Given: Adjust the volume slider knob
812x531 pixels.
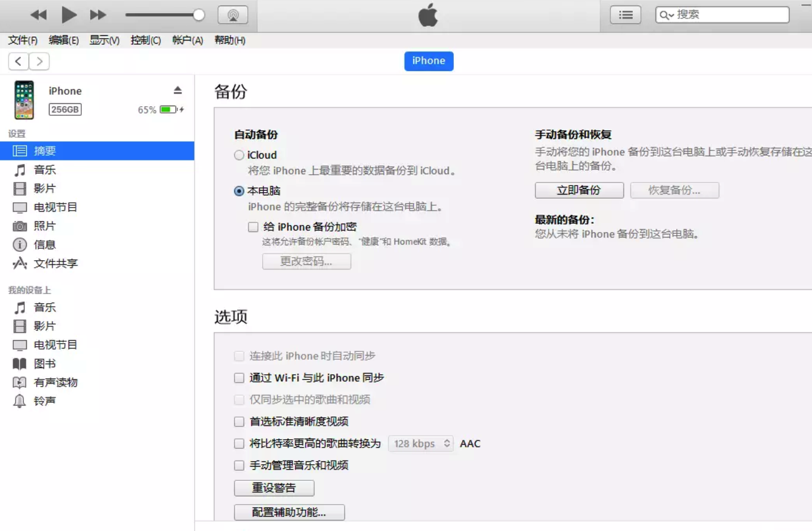Looking at the screenshot, I should point(199,15).
